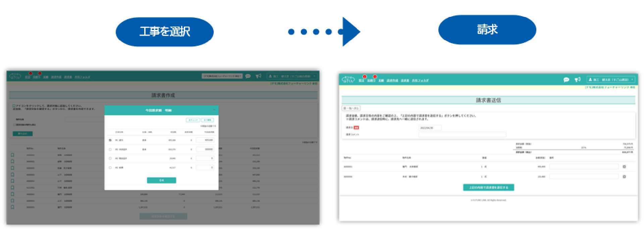Click the chat bubble icon on 請求書作成 screen
Screen dimensions: 644x242
click(248, 76)
